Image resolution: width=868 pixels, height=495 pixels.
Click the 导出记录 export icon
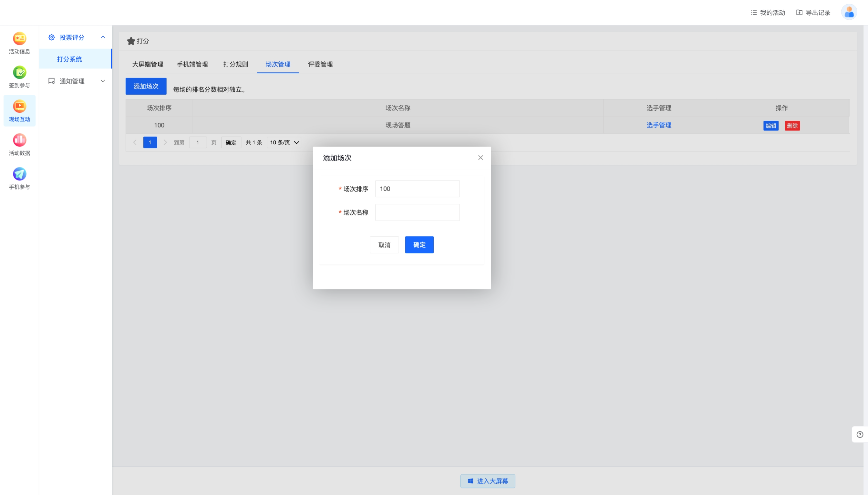(799, 12)
